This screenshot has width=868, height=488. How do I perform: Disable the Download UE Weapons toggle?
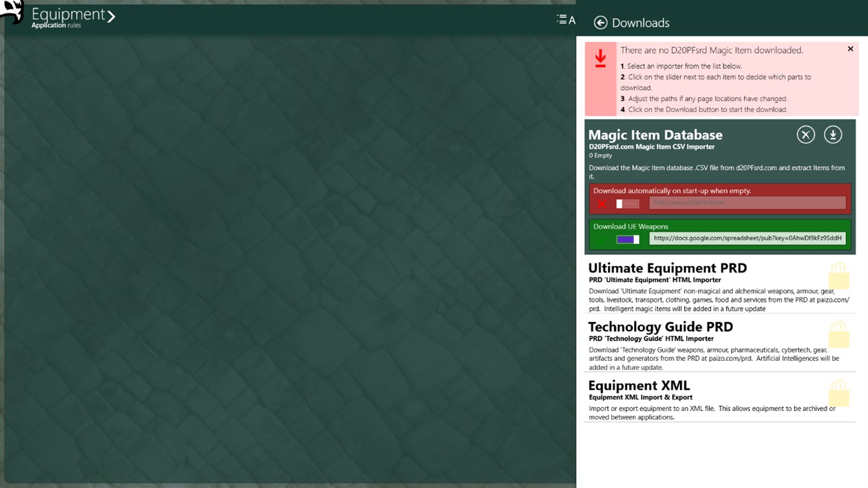pyautogui.click(x=627, y=238)
